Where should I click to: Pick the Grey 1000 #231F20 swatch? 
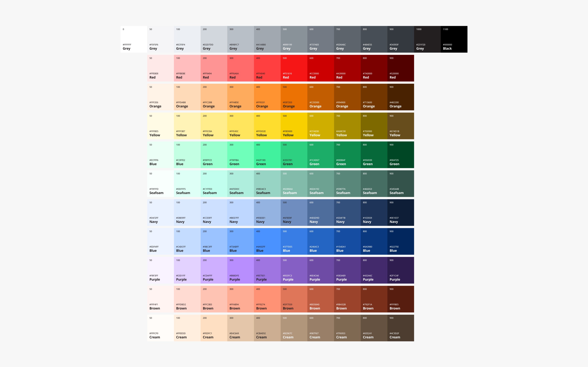[427, 39]
